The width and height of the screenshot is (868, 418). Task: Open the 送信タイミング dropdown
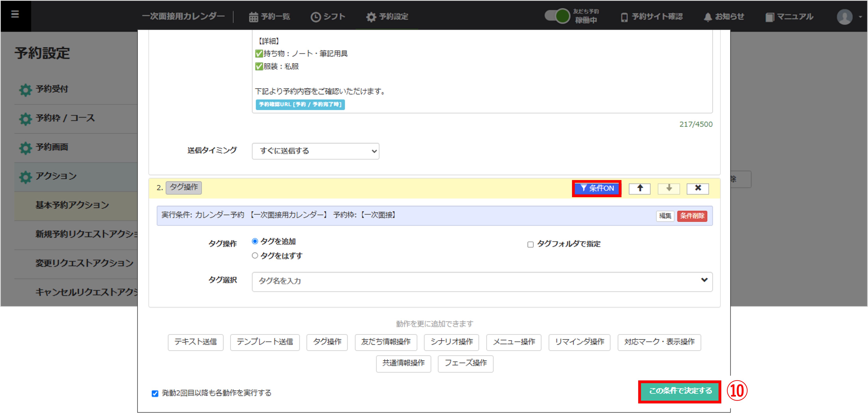pos(315,151)
